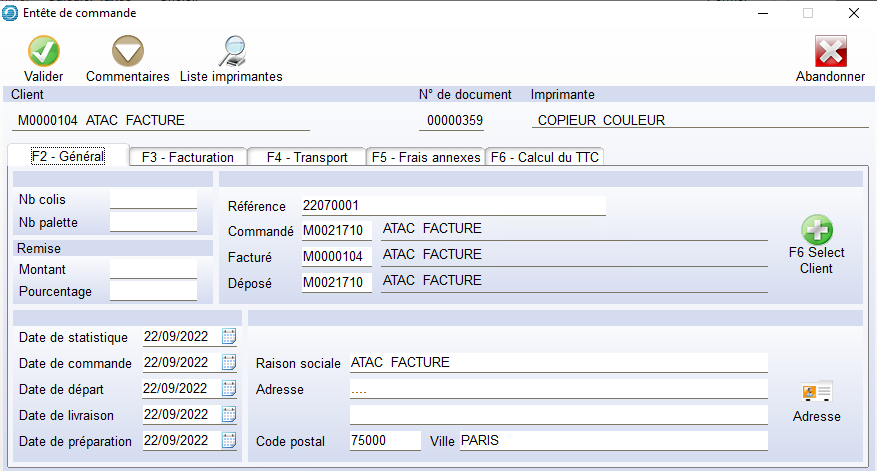The width and height of the screenshot is (877, 471).
Task: Open the F5 - Frais annexes tab
Action: (x=425, y=157)
